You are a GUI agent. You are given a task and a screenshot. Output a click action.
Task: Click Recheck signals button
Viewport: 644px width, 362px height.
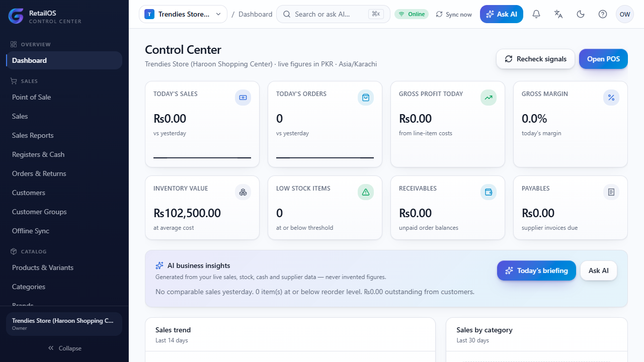[x=536, y=59]
